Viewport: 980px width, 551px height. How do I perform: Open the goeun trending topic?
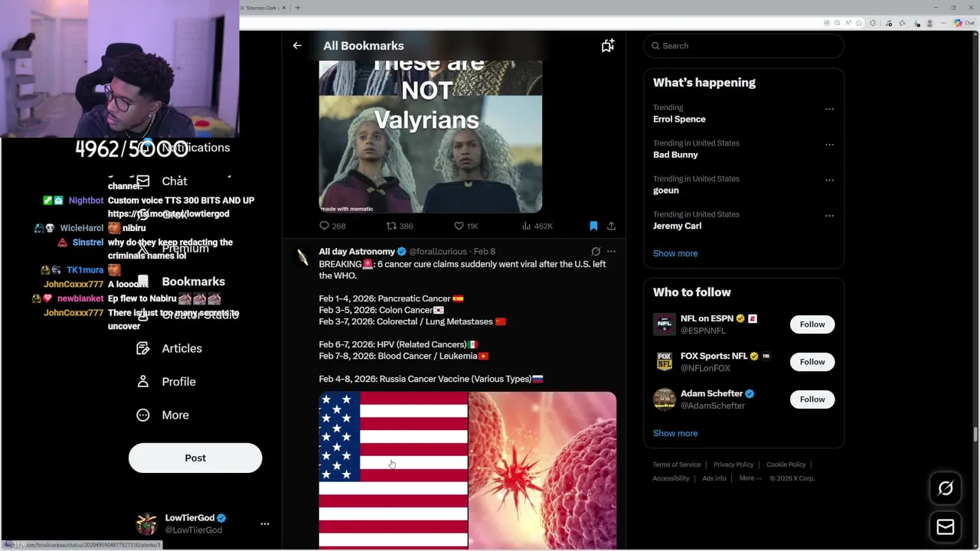point(666,191)
